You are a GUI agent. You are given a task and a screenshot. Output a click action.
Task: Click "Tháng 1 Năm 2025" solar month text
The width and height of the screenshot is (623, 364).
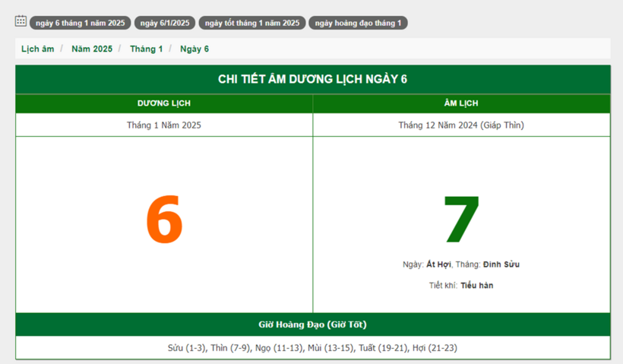[x=164, y=125]
